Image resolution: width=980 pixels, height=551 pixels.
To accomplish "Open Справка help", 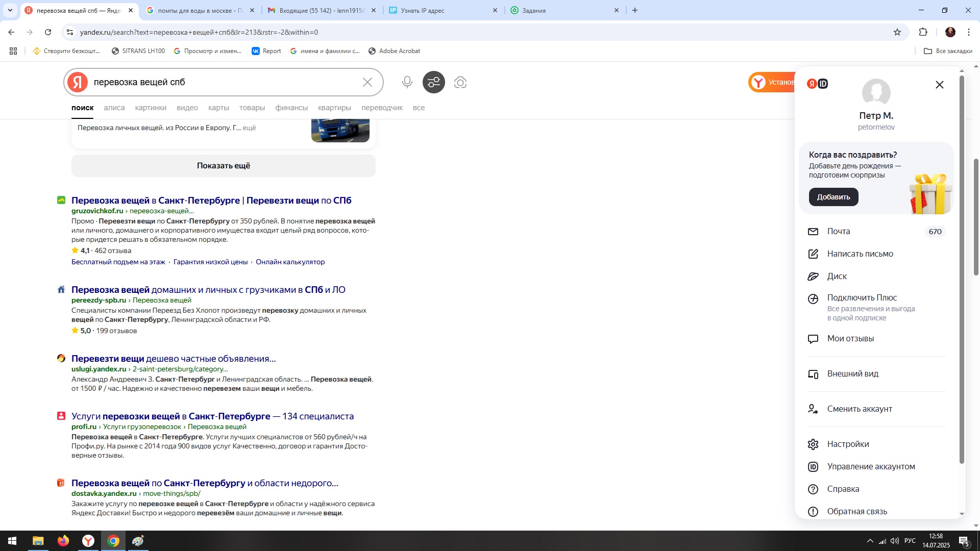I will 876,489.
